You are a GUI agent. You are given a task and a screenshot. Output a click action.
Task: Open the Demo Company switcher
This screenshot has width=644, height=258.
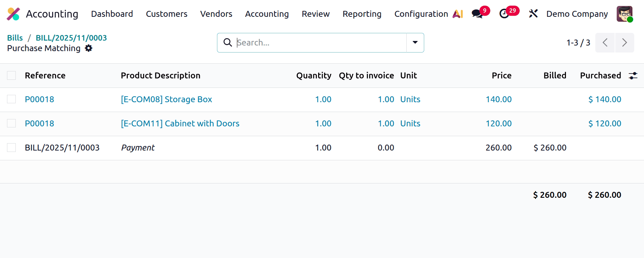[x=577, y=14]
